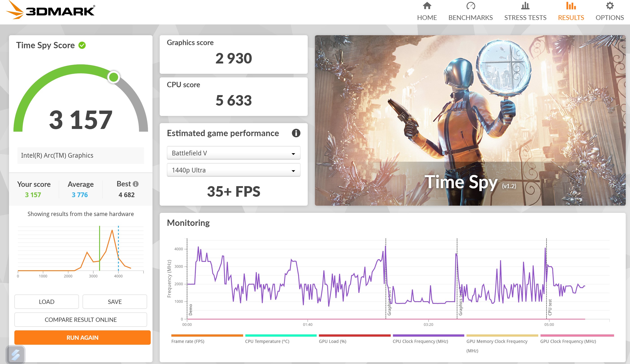This screenshot has width=630, height=364.
Task: Click info icon next to Best score
Action: (x=136, y=184)
